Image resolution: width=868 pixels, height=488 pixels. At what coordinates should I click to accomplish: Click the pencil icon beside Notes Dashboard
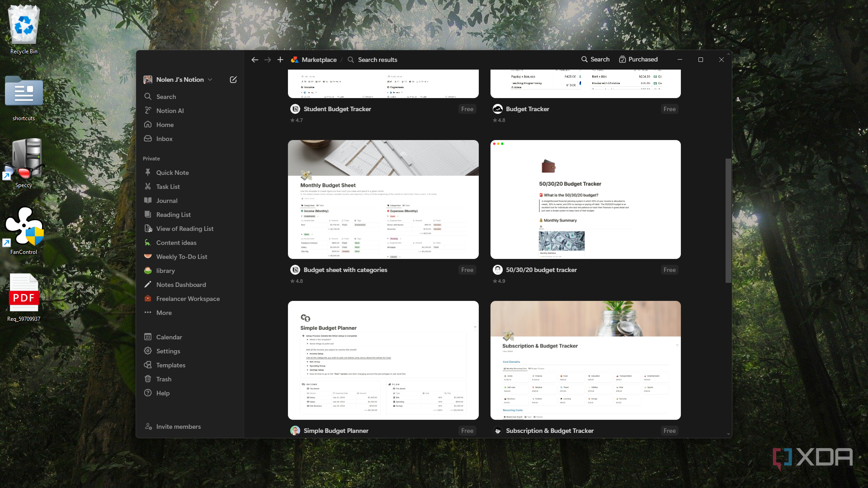point(148,284)
